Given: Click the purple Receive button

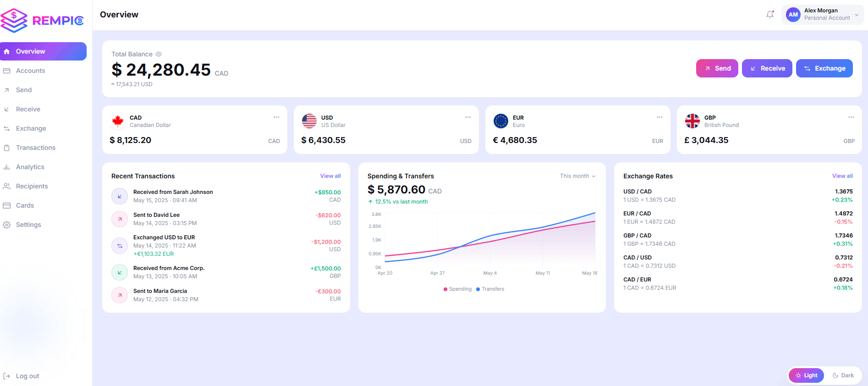Looking at the screenshot, I should [x=767, y=68].
